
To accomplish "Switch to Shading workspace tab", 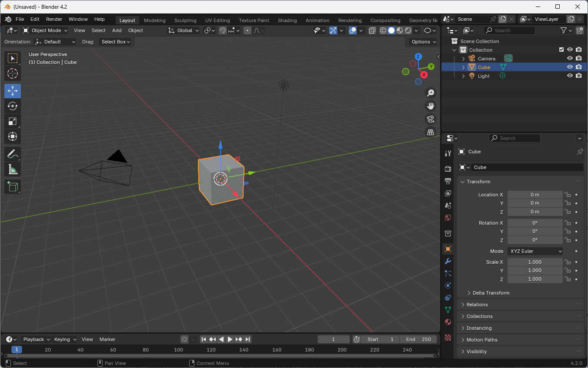I will point(287,20).
